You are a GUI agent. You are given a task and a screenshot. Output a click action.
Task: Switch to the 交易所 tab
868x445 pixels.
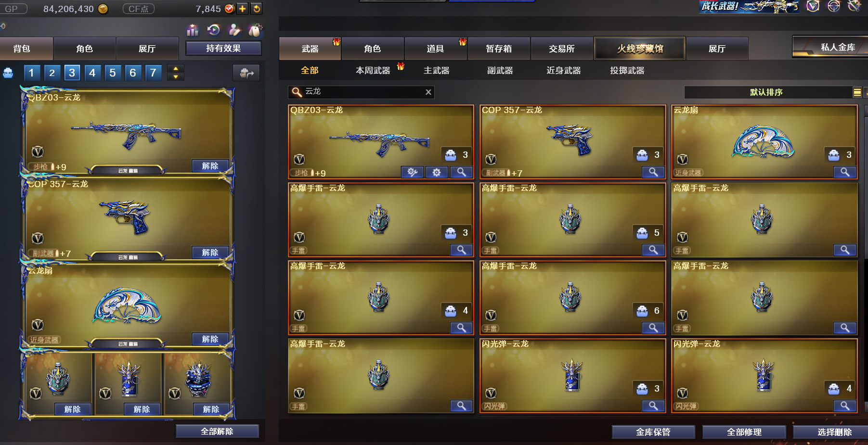561,49
